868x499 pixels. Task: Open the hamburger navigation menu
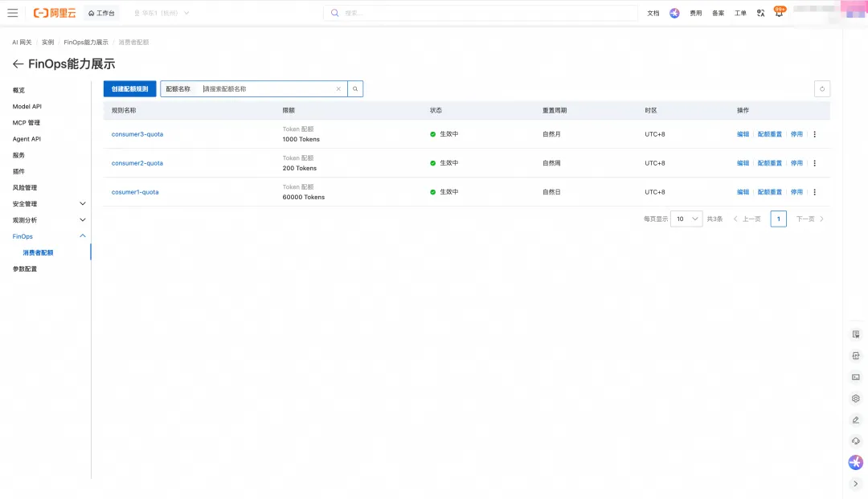pos(13,13)
